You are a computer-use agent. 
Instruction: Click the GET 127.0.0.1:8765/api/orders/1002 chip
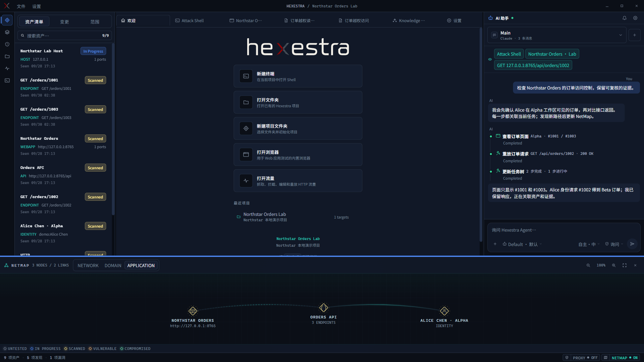click(533, 65)
